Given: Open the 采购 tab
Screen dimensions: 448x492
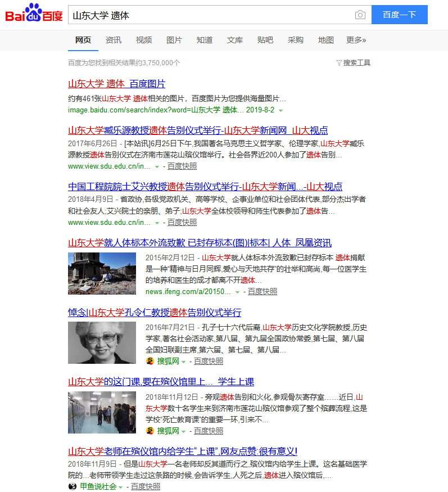Looking at the screenshot, I should click(x=296, y=40).
